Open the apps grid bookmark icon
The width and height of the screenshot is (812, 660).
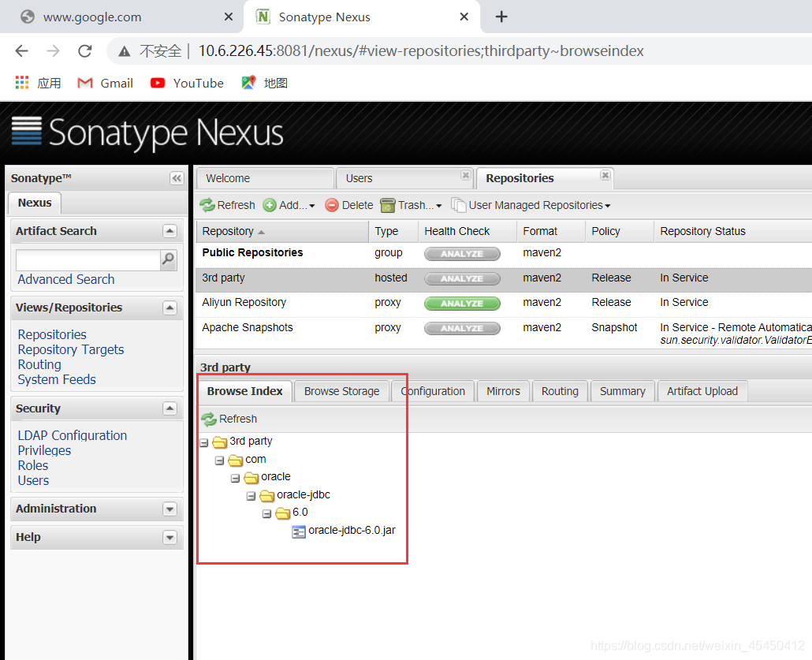pos(22,82)
